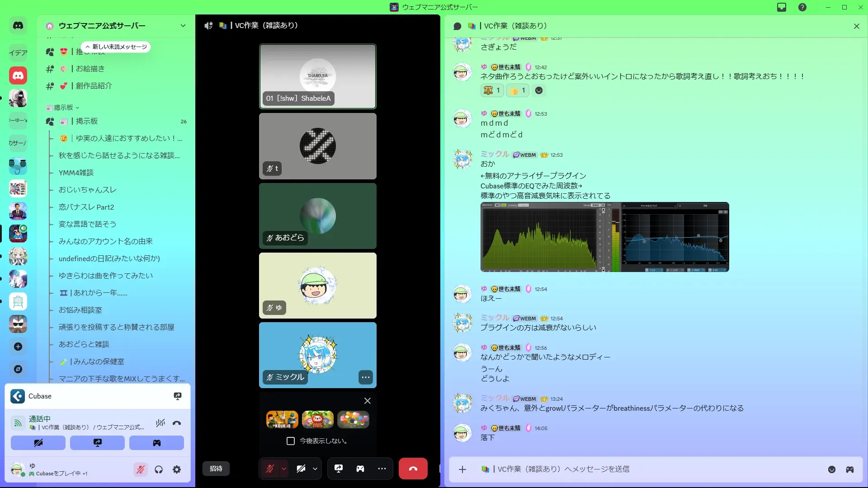868x488 pixels.
Task: Expand camera options dropdown arrow
Action: pos(315,469)
